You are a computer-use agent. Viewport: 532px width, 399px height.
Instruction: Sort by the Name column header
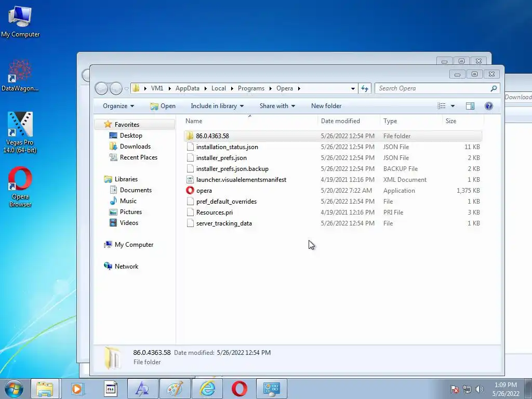pyautogui.click(x=251, y=121)
